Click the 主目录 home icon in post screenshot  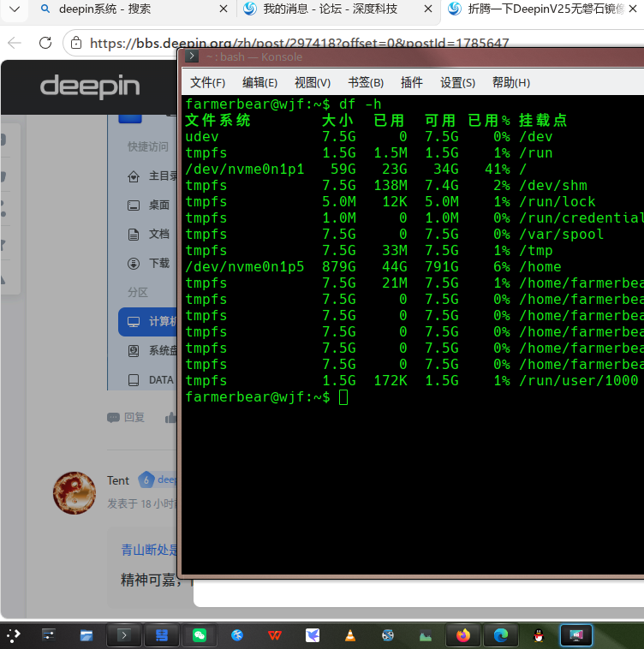[x=134, y=176]
